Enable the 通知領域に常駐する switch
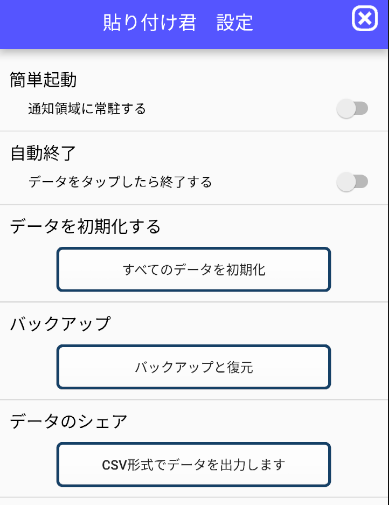This screenshot has width=389, height=505. (x=352, y=108)
